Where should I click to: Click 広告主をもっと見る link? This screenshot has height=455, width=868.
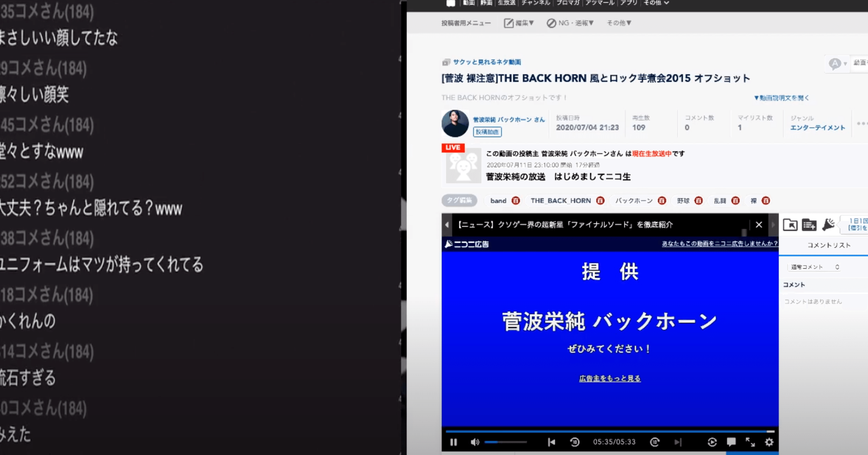[610, 378]
